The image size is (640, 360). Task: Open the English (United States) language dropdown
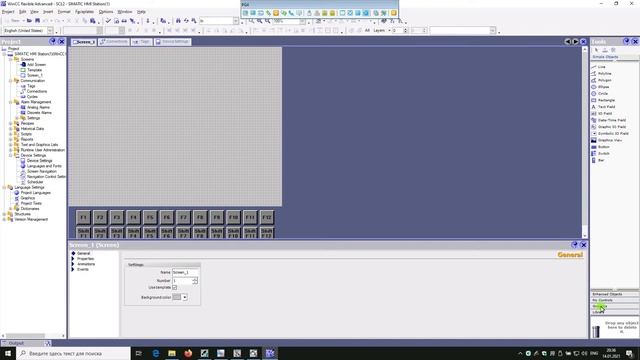[x=50, y=31]
